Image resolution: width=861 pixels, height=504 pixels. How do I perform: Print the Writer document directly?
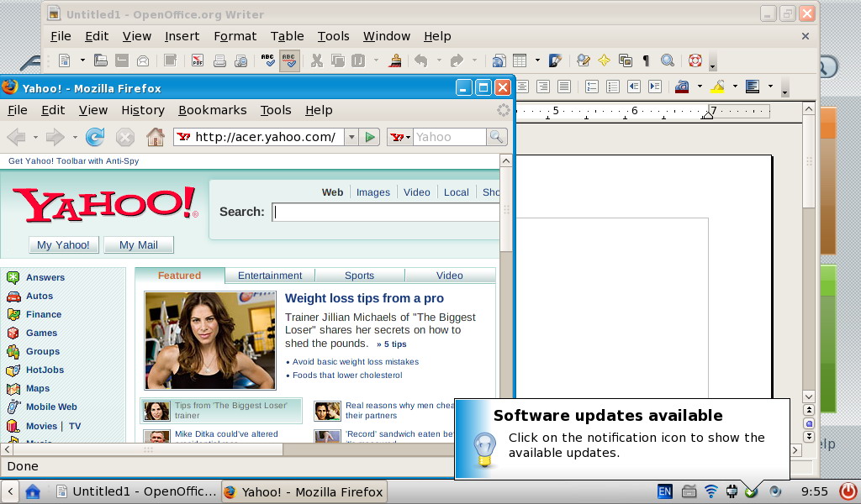click(x=219, y=60)
